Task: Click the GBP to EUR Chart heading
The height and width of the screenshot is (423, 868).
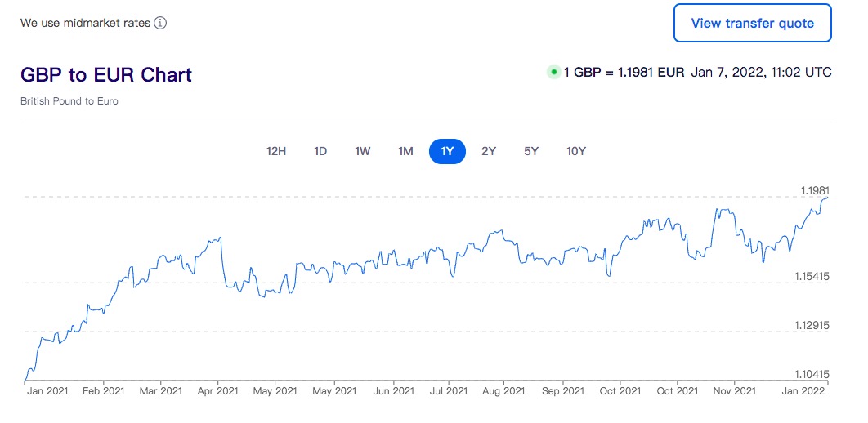Action: tap(106, 75)
